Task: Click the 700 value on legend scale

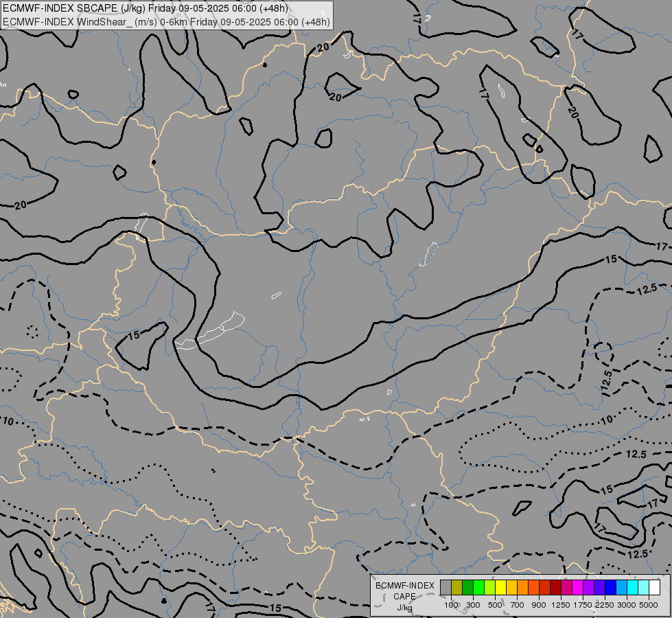Action: tap(518, 605)
